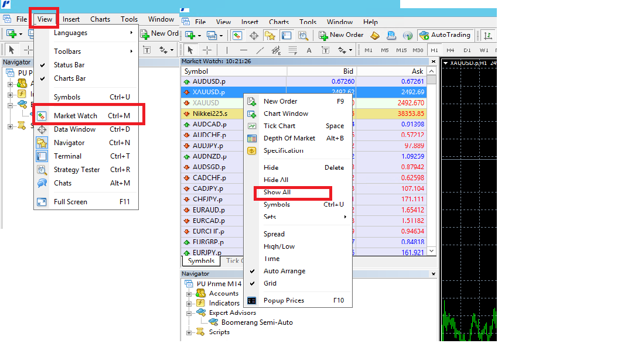Click Market Watch scroll-down arrow
This screenshot has height=364, width=631.
point(431,251)
